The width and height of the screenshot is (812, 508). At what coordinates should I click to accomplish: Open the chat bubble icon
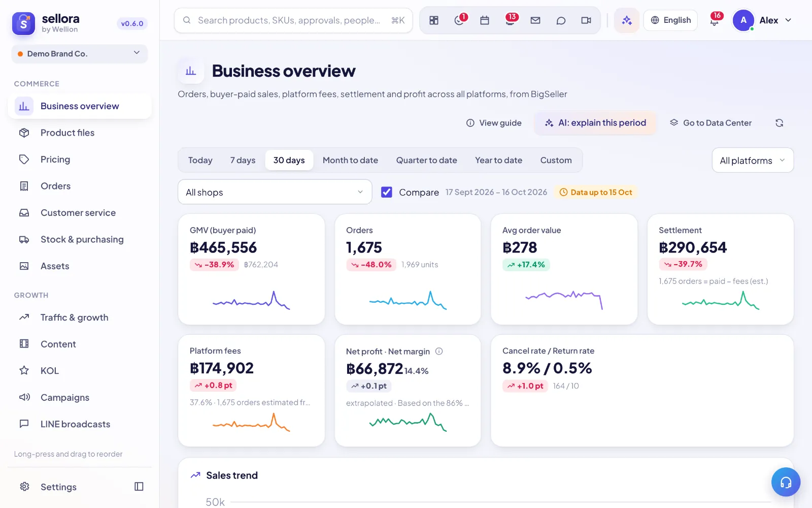(561, 20)
